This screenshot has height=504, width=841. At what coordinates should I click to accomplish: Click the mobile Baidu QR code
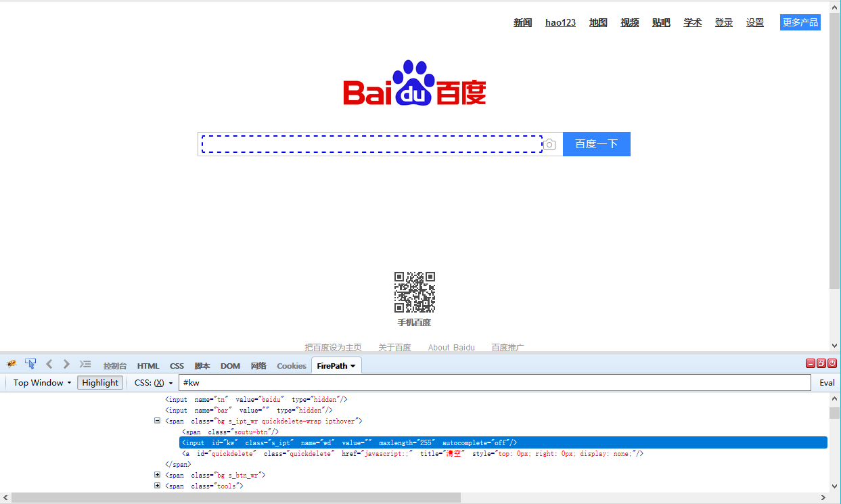(x=415, y=292)
